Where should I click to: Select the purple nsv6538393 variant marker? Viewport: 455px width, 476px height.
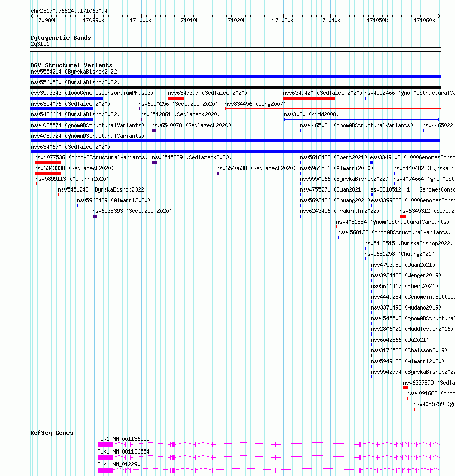pos(95,216)
